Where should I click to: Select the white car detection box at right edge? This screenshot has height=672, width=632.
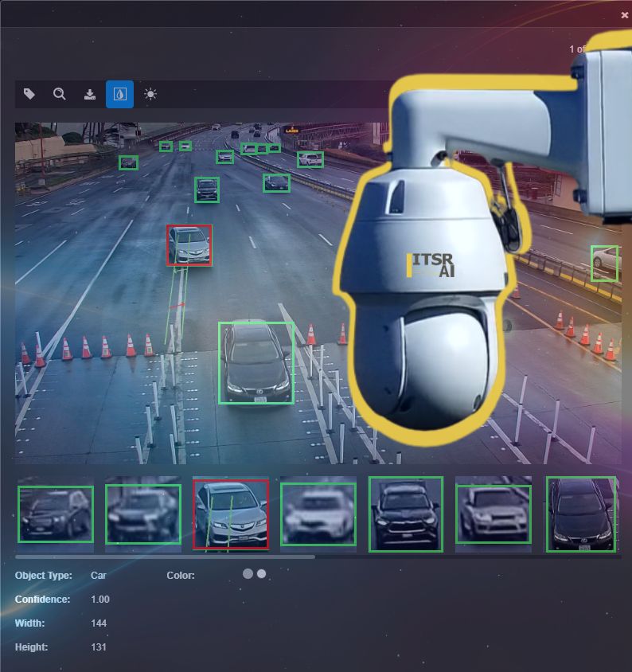(605, 264)
